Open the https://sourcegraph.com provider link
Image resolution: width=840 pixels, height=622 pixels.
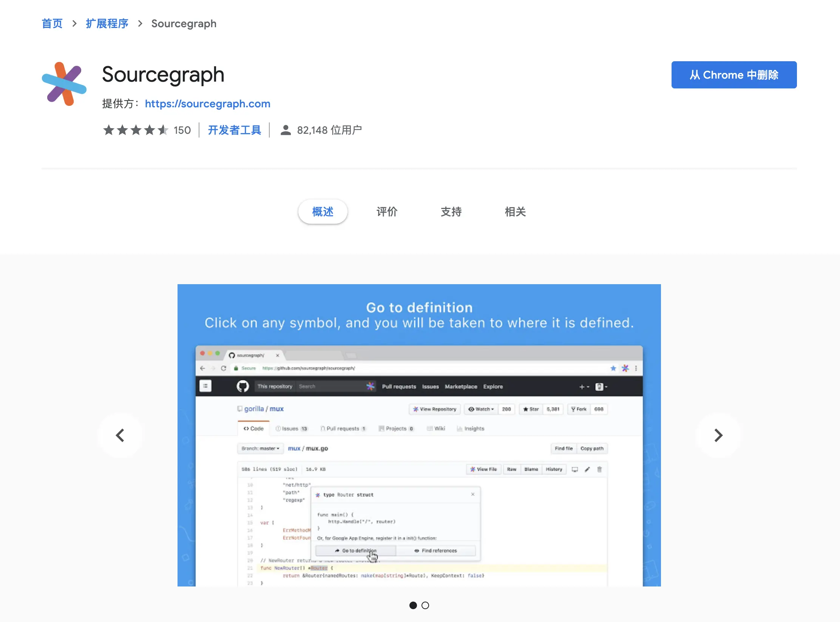pos(207,104)
